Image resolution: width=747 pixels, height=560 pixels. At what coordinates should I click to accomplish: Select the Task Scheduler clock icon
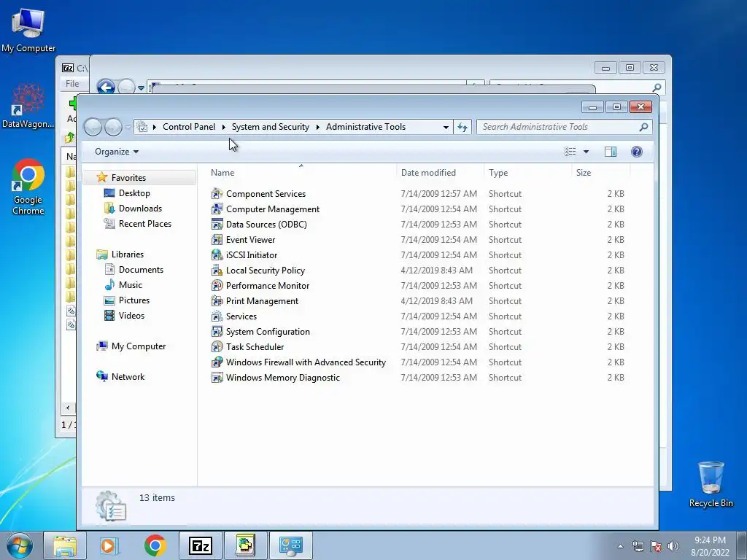click(x=217, y=346)
